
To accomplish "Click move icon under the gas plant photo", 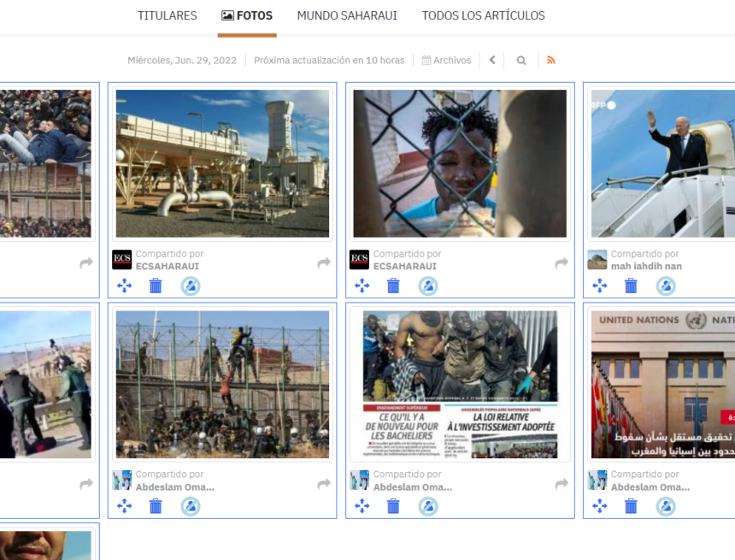I will [x=124, y=286].
